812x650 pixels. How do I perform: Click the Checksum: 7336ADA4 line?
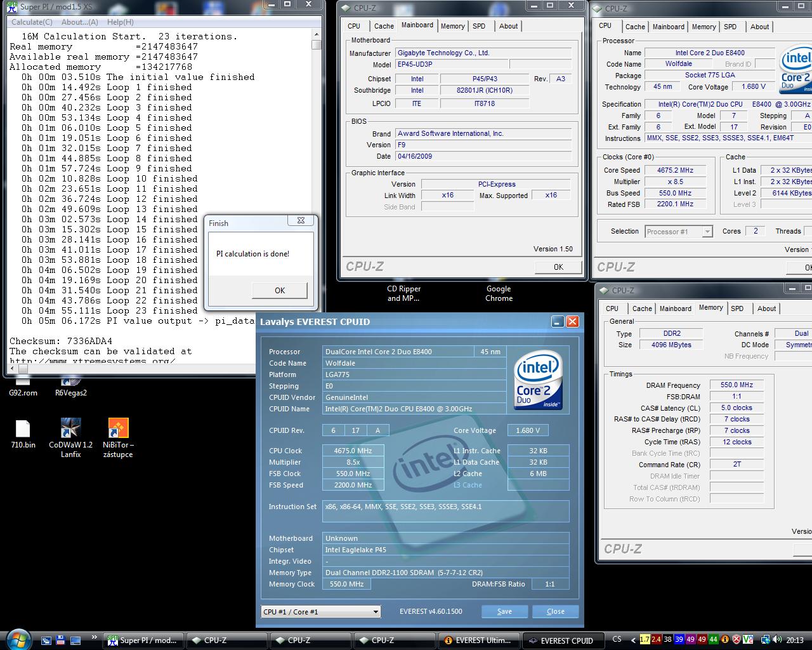coord(61,341)
